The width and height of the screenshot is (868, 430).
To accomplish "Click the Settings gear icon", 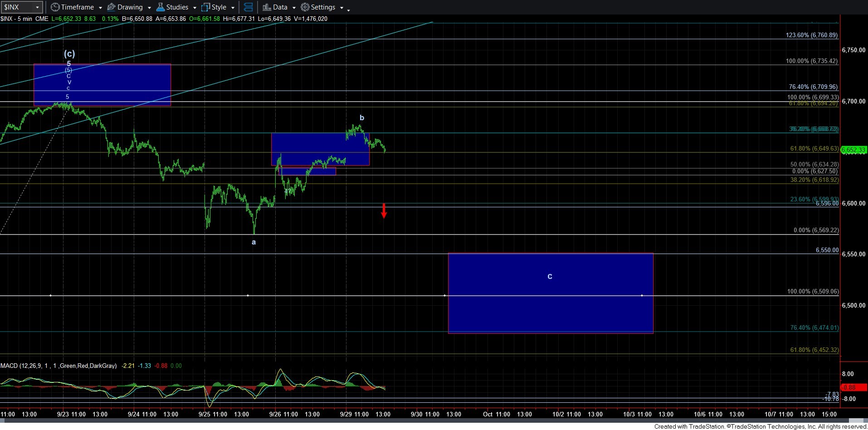I will point(305,7).
